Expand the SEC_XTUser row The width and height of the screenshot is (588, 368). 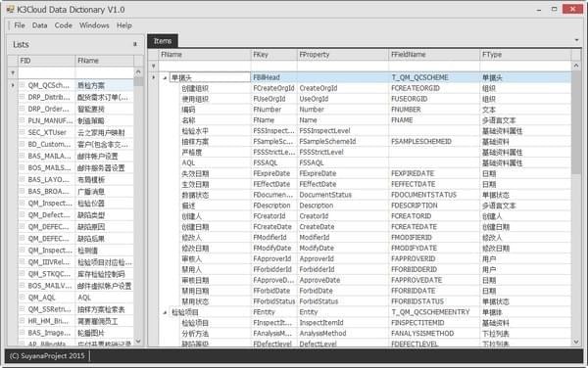point(23,132)
